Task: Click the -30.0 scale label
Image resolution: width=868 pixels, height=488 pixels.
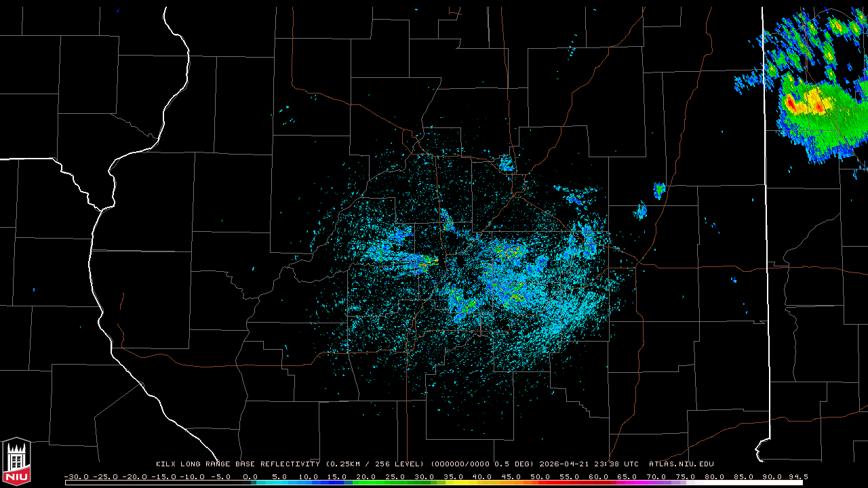Action: click(x=76, y=476)
